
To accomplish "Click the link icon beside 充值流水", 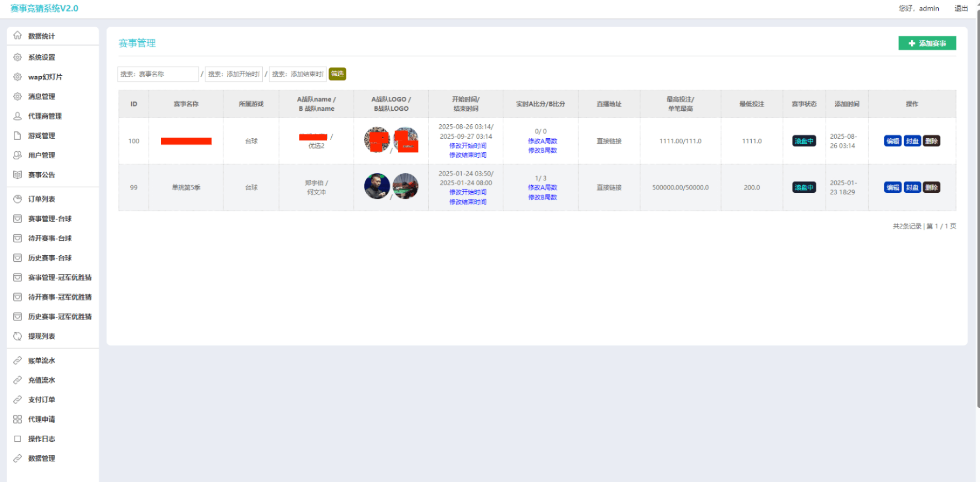I will coord(18,380).
